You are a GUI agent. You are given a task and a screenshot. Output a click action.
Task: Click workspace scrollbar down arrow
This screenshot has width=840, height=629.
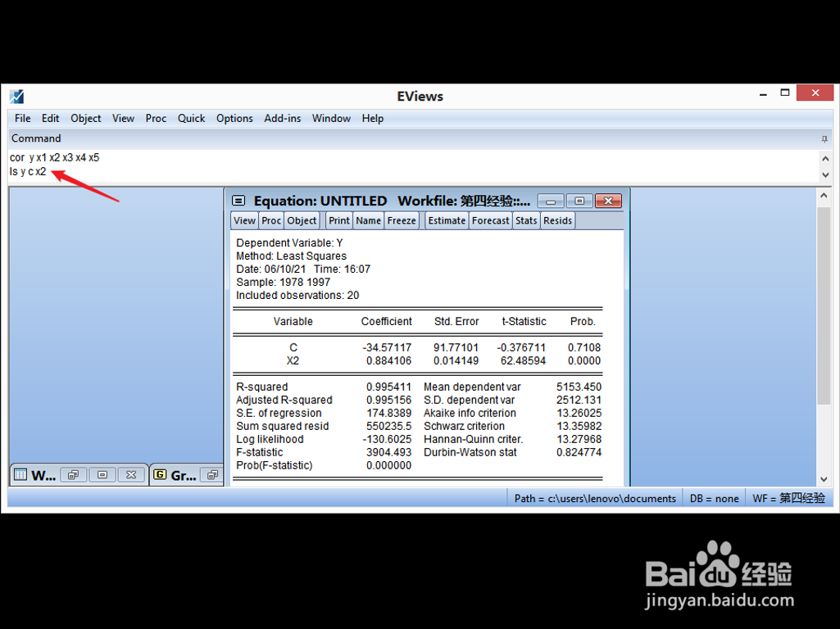824,480
